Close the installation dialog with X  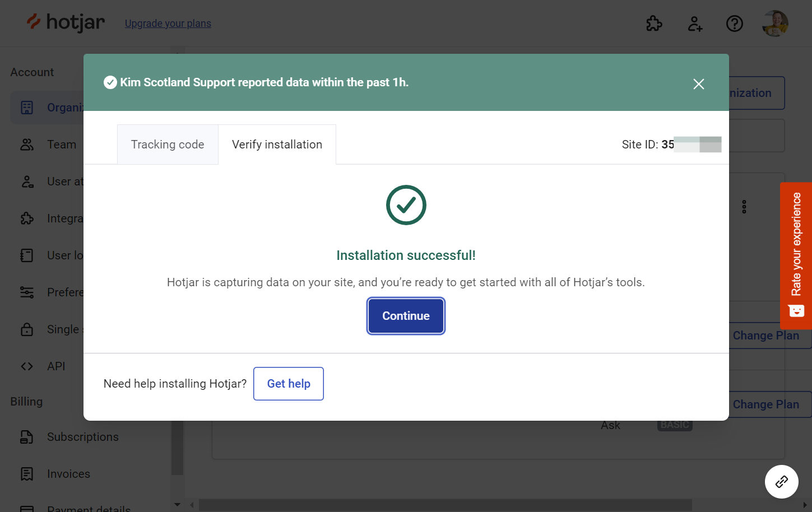point(698,84)
